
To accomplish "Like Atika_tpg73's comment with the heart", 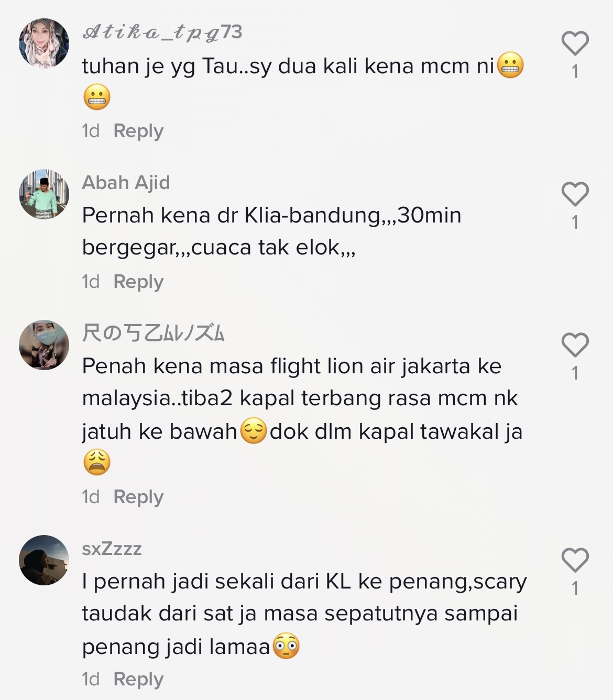I will coord(575,43).
